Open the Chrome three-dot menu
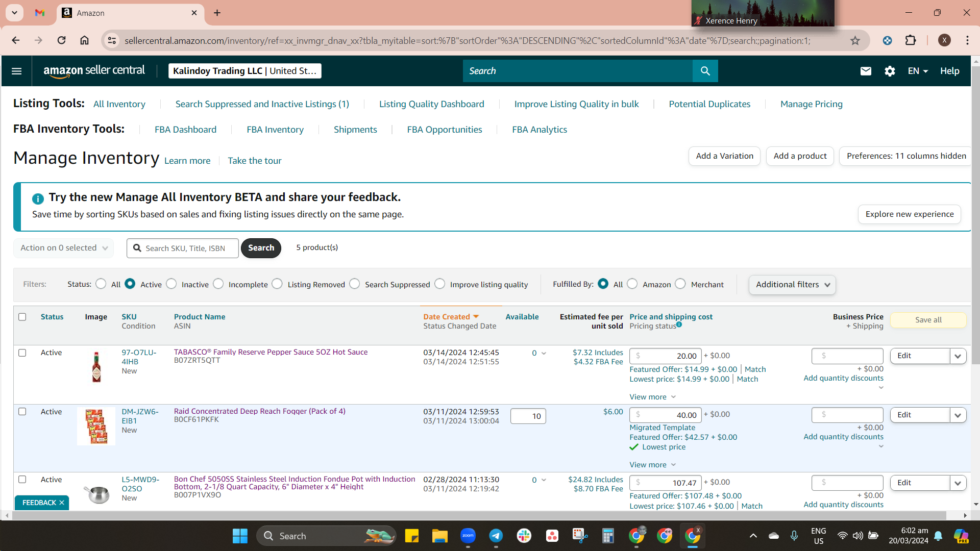 (x=967, y=40)
